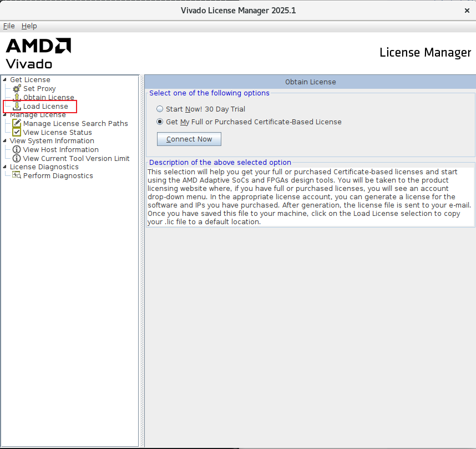Click the Obtain License up-arrow icon

click(x=17, y=98)
